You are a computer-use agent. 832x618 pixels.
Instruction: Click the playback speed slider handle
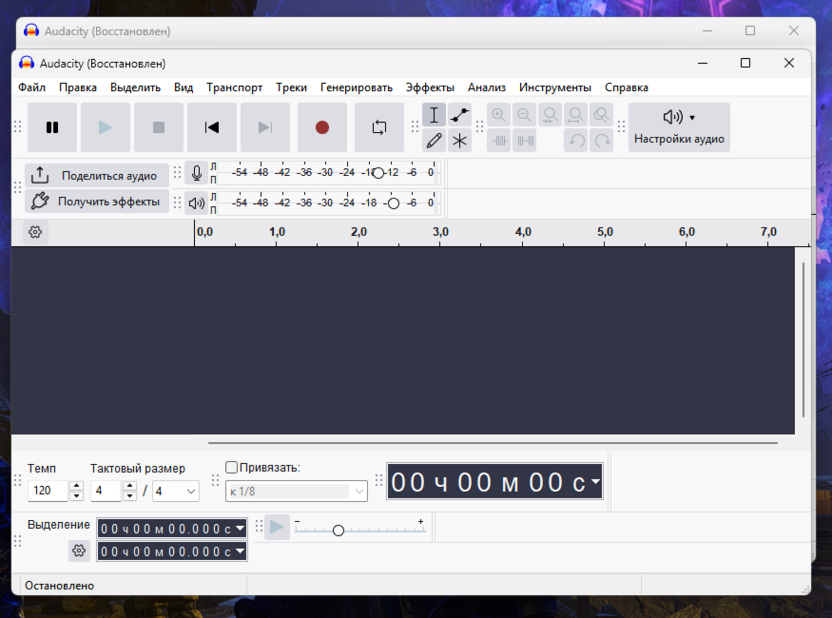pyautogui.click(x=338, y=531)
